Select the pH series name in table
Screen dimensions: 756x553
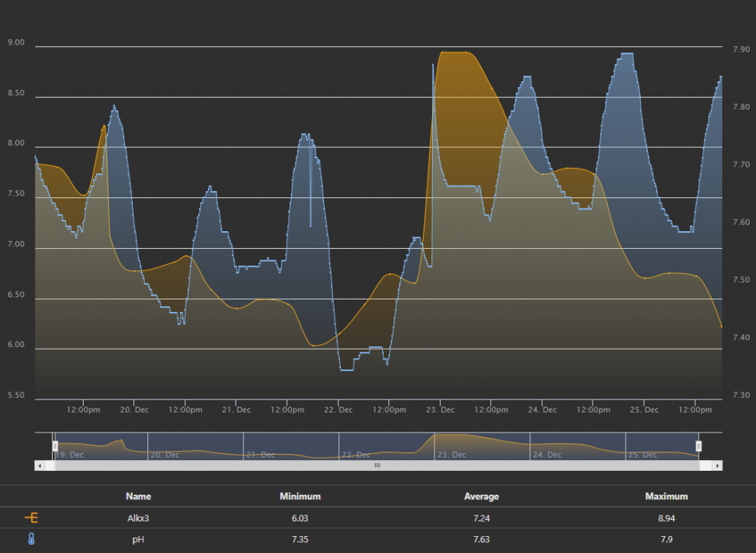(138, 540)
